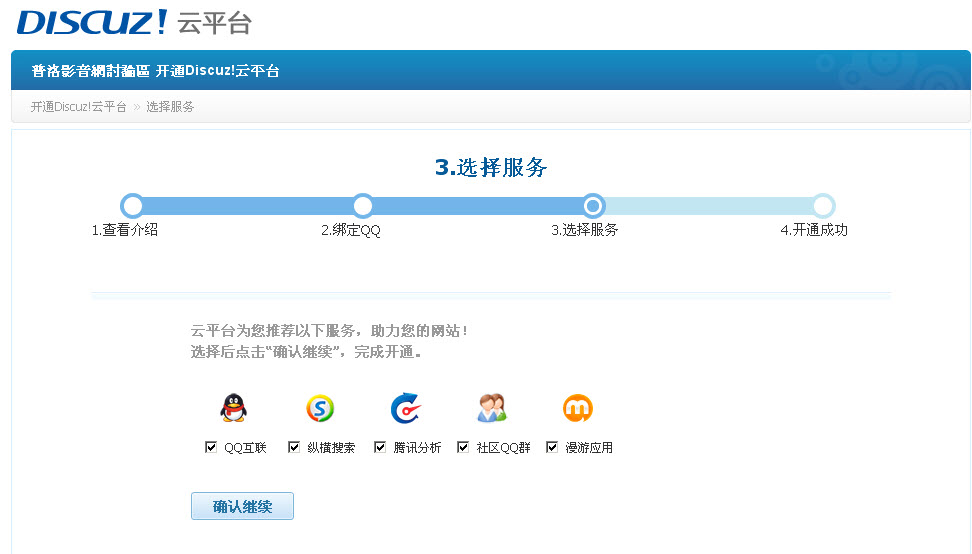Click the QQ互联 label text
The width and height of the screenshot is (972, 554).
(245, 447)
